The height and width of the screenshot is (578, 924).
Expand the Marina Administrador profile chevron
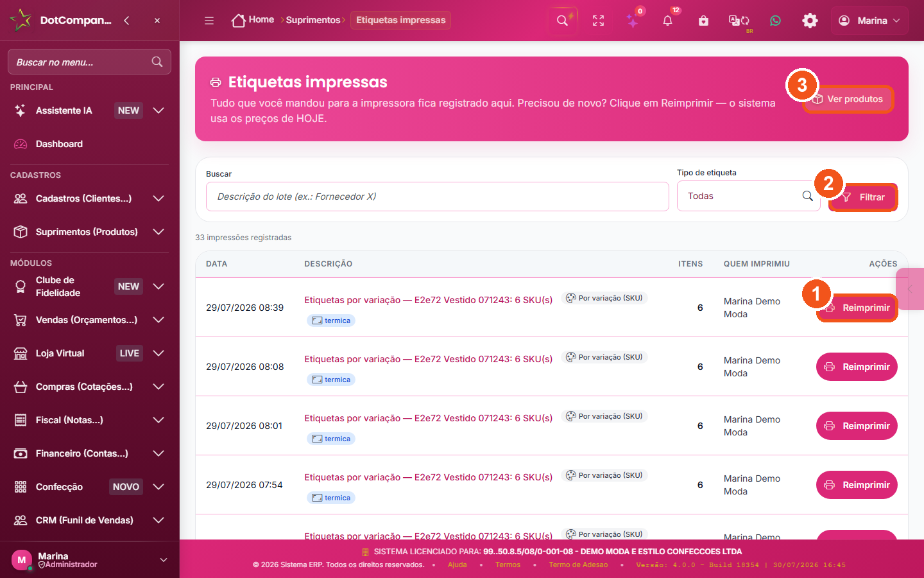click(x=164, y=560)
